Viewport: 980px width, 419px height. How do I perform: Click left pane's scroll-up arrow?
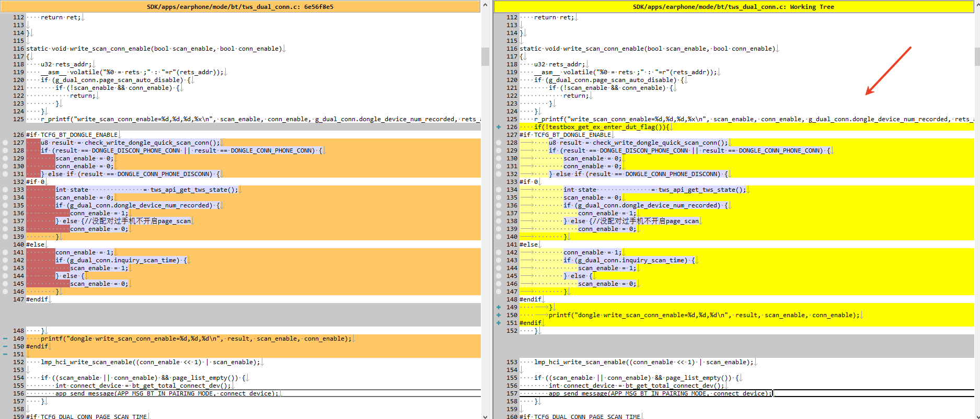coord(485,5)
